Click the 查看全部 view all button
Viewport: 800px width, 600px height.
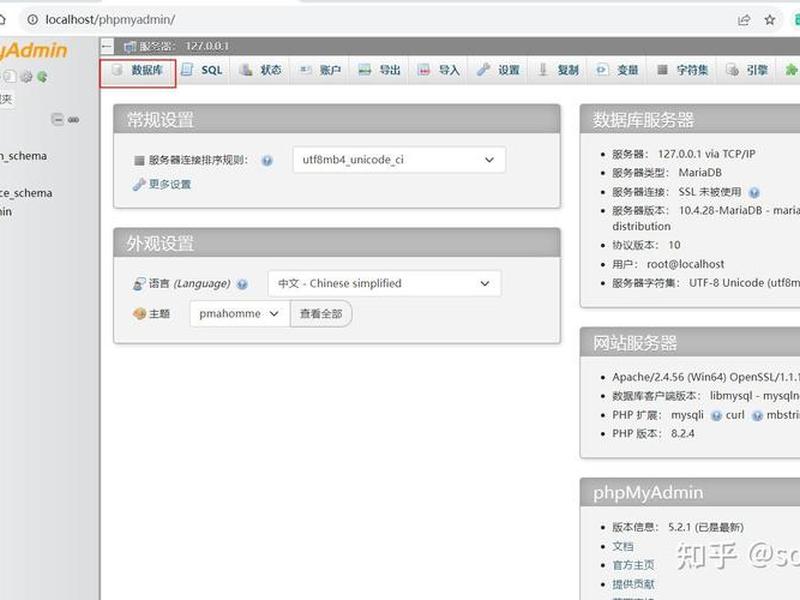(321, 313)
